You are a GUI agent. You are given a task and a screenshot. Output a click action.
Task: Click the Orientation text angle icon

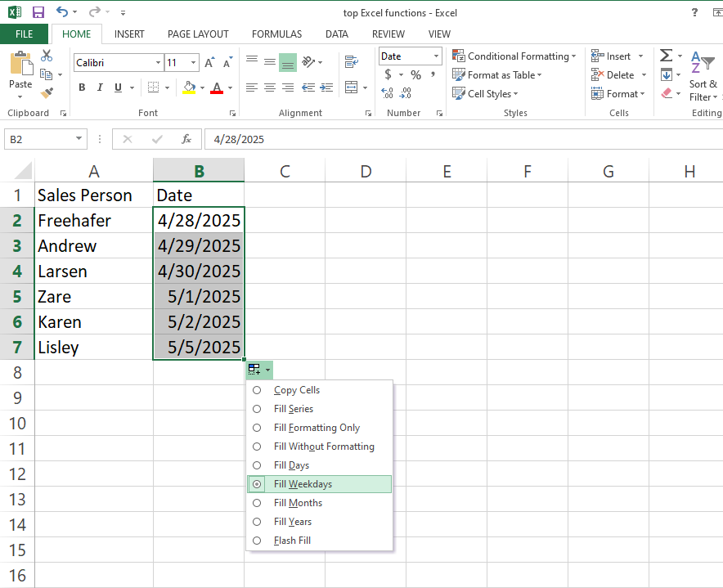(308, 62)
